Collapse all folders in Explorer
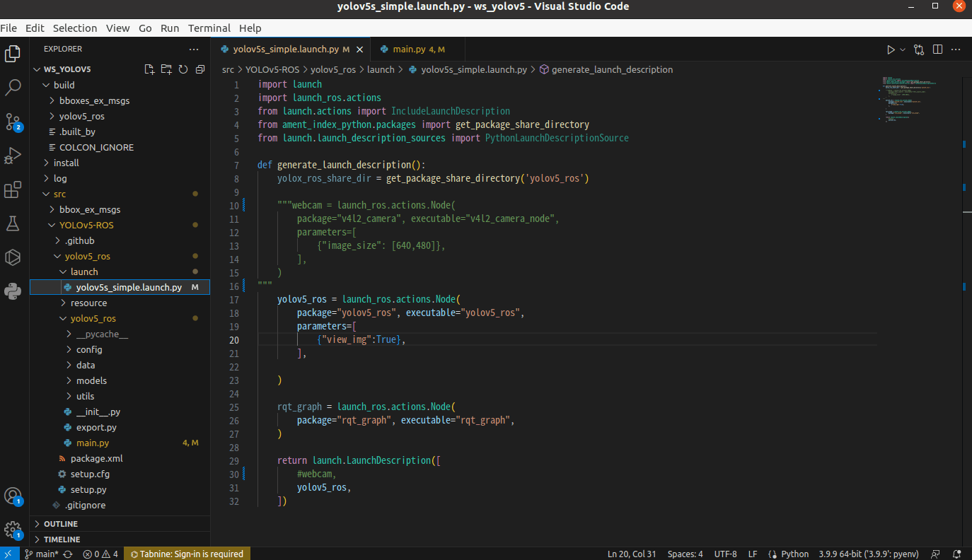The height and width of the screenshot is (560, 972). point(200,69)
